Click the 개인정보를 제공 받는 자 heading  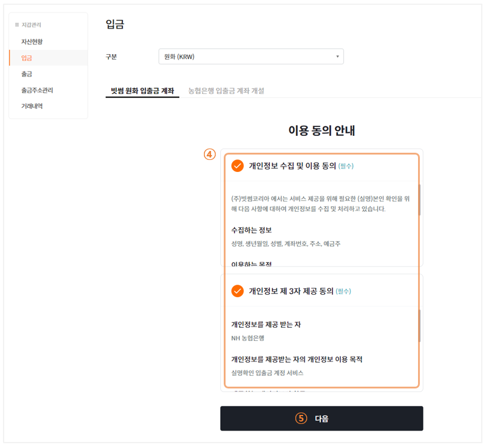[266, 324]
